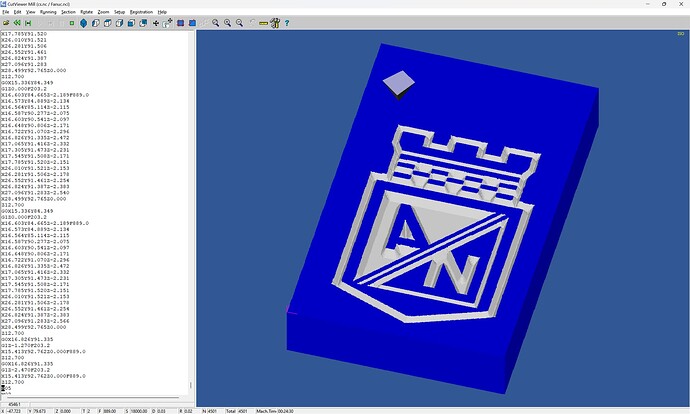
Task: Click the blue question mark help icon
Action: click(x=287, y=23)
